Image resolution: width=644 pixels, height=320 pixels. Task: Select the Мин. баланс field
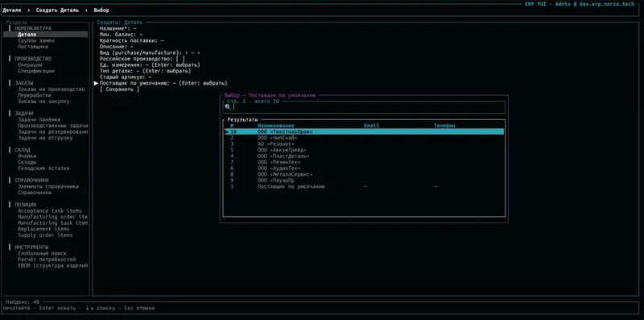122,35
